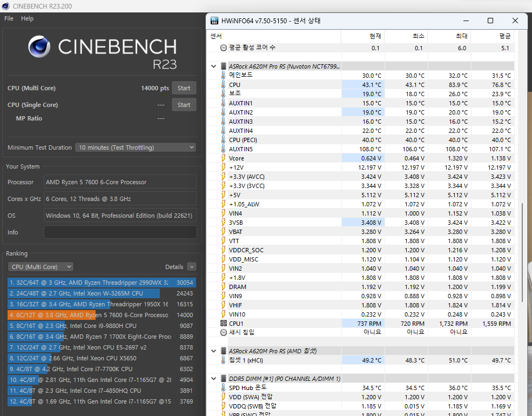Click the thermometer icon for 메인보드 row
The height and width of the screenshot is (416, 532).
(223, 75)
